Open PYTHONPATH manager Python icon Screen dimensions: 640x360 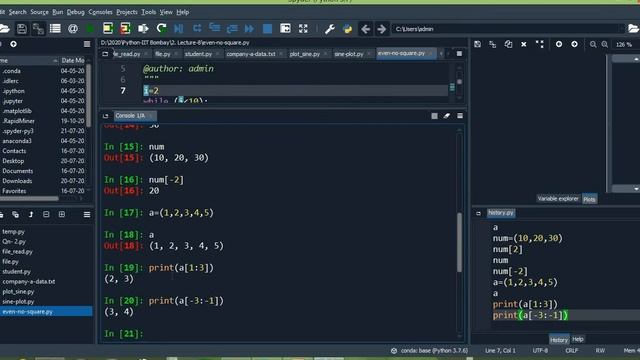coord(348,29)
